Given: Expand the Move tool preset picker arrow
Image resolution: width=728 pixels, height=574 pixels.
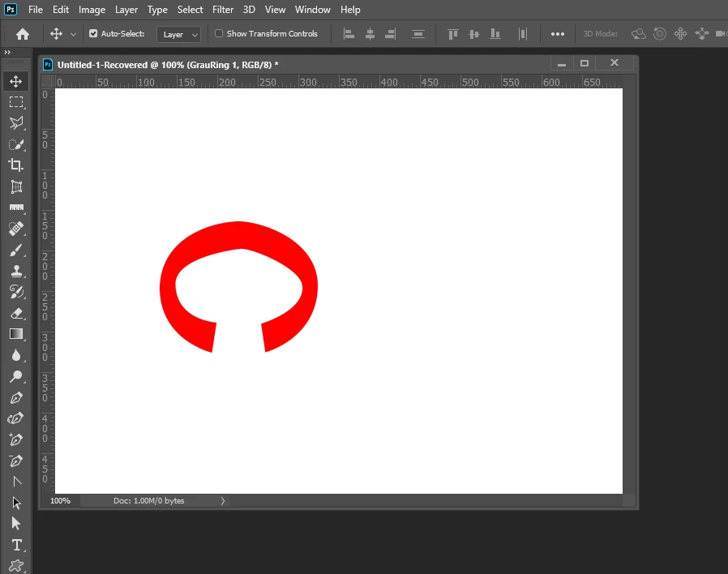Looking at the screenshot, I should (x=73, y=34).
